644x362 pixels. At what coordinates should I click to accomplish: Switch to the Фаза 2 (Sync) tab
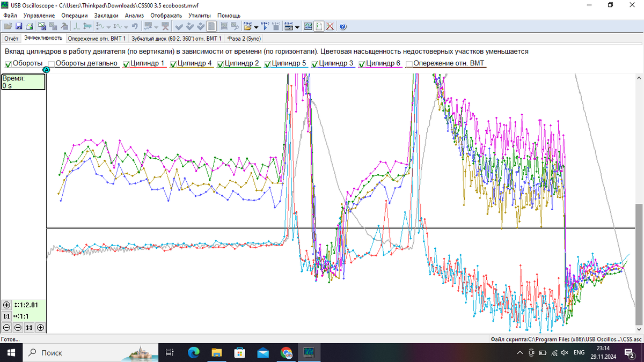(244, 39)
